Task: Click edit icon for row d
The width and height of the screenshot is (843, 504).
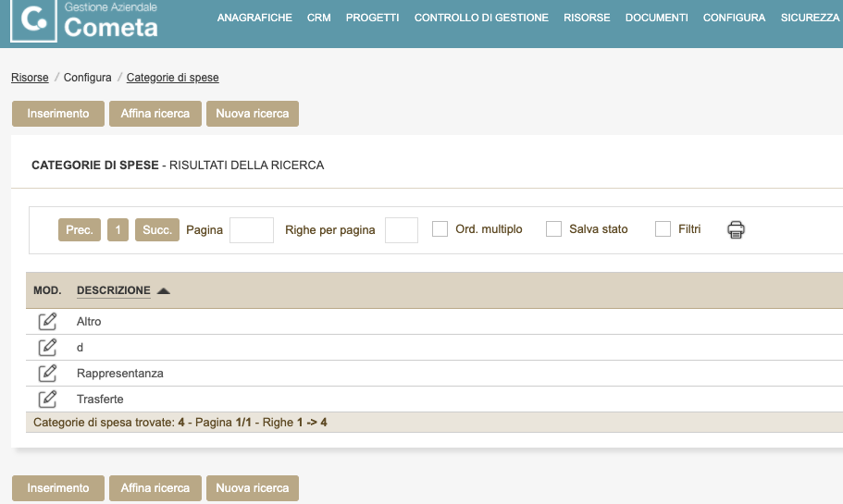Action: [47, 348]
